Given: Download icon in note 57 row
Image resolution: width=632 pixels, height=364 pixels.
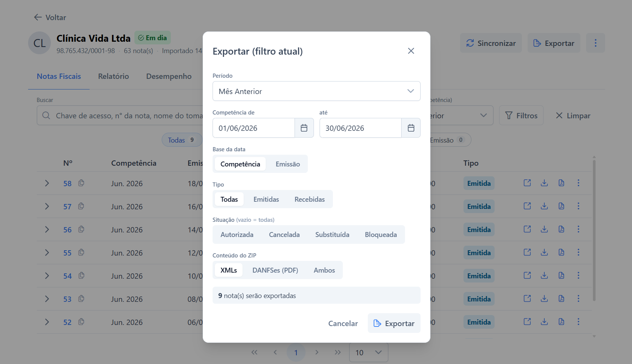Looking at the screenshot, I should coord(544,206).
